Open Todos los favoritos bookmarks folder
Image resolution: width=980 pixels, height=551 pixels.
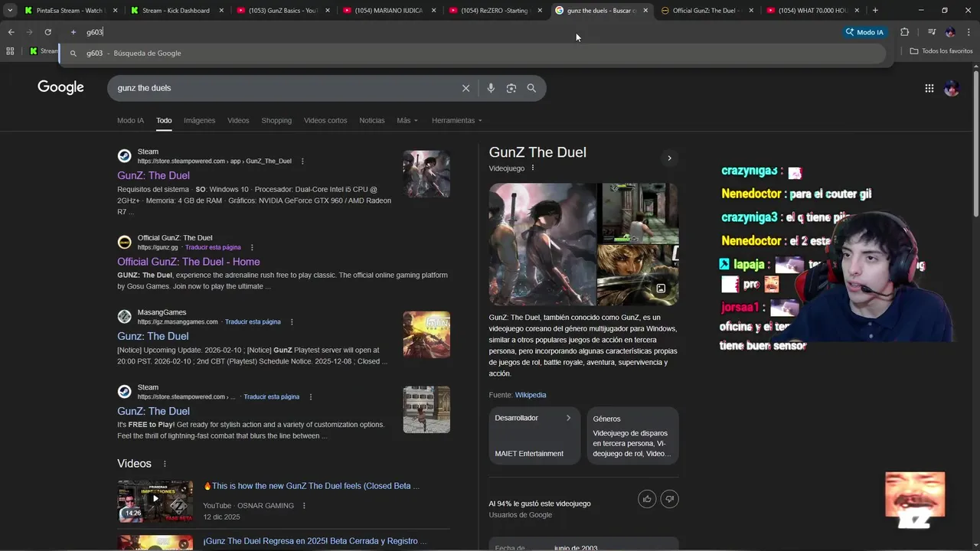click(x=941, y=51)
